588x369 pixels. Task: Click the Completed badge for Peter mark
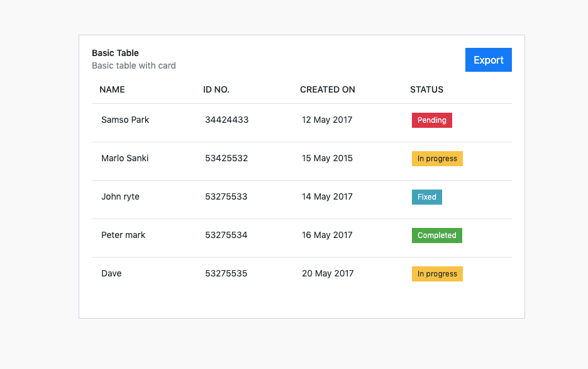pyautogui.click(x=436, y=235)
